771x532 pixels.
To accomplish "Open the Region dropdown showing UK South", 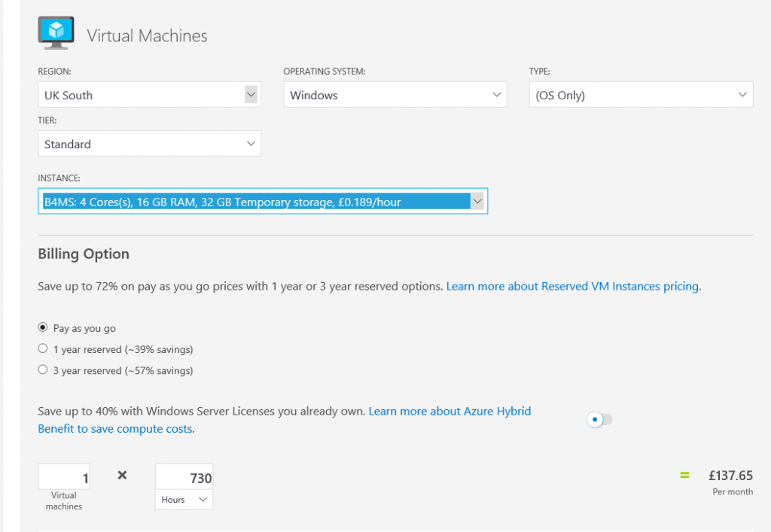I will pos(150,94).
